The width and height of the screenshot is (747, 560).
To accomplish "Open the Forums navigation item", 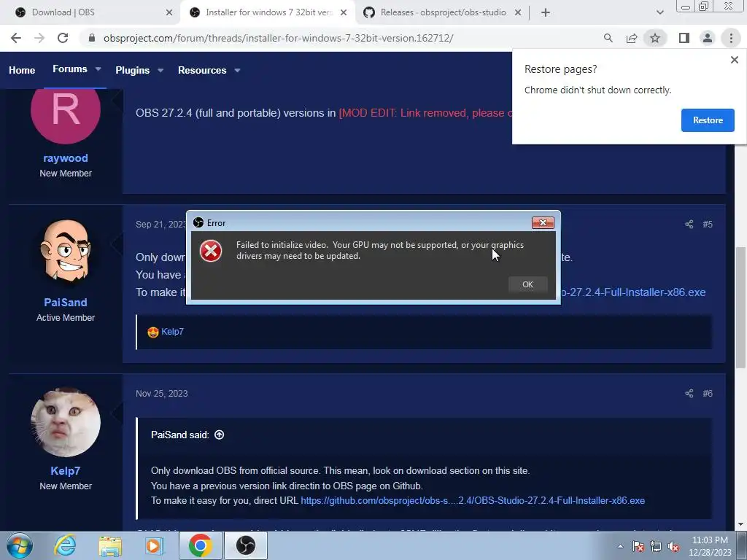I will click(x=69, y=69).
